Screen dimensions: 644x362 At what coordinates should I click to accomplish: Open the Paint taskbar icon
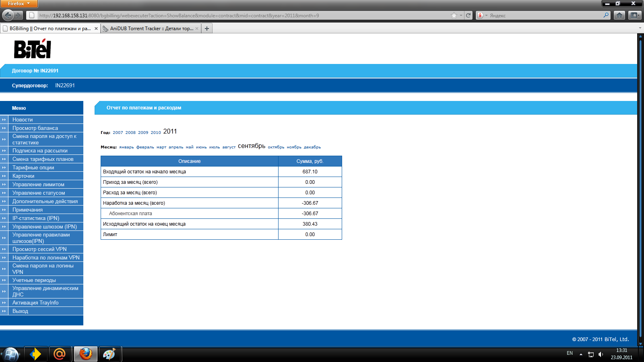coord(109,354)
